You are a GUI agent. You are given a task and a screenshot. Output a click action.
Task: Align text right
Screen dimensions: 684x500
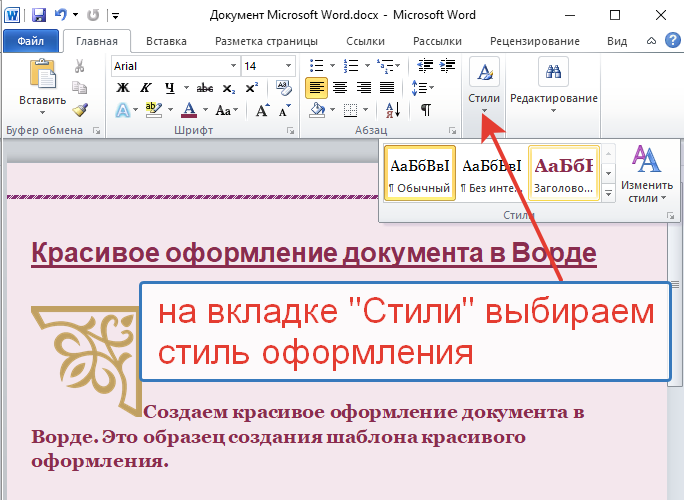click(x=363, y=88)
